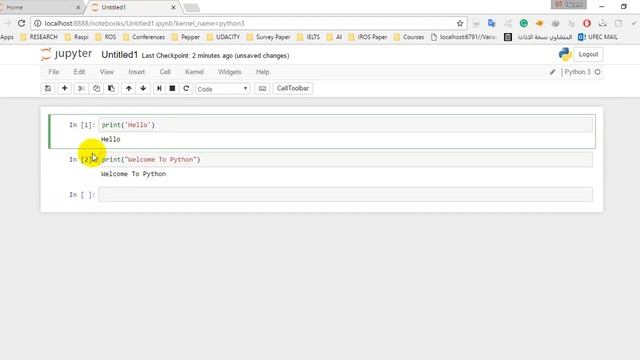The image size is (640, 360).
Task: Close the Untitled1 browser tab
Action: click(x=173, y=7)
